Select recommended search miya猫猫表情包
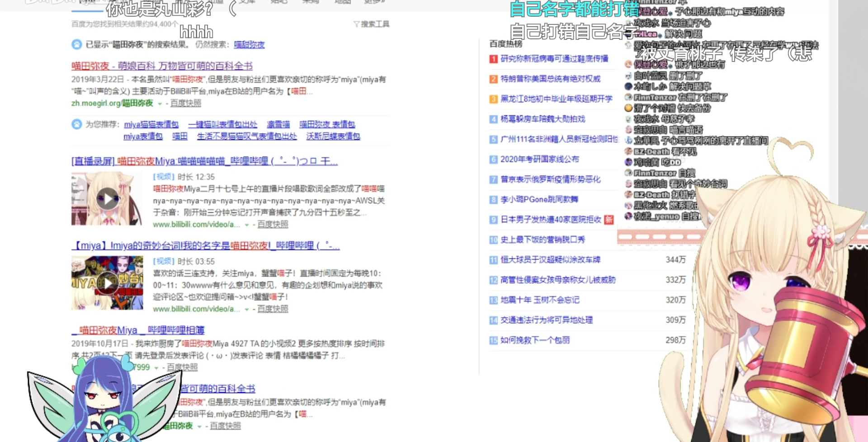 151,124
